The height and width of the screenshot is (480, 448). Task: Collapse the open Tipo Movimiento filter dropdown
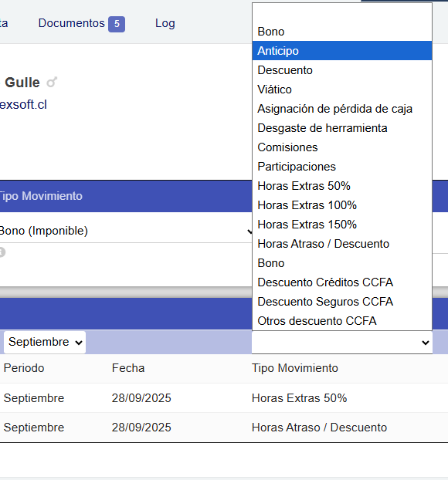tap(342, 343)
